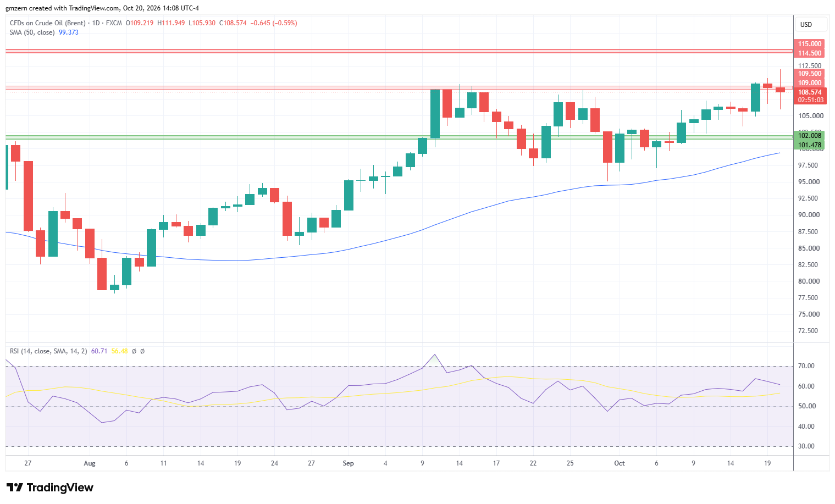Click the 24 date label on the time axis
835x504 pixels.
(x=274, y=463)
